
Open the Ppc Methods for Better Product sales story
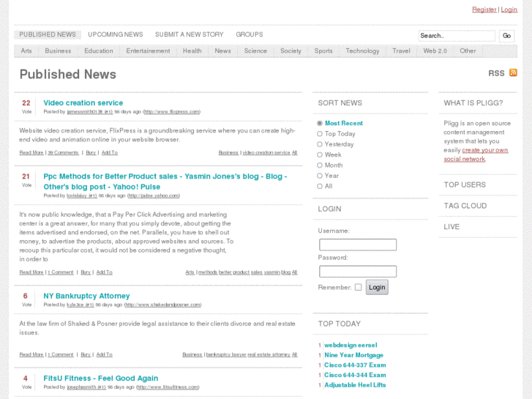[165, 182]
